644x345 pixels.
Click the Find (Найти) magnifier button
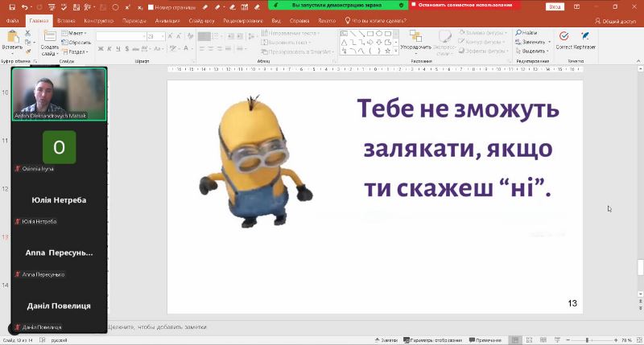(526, 32)
